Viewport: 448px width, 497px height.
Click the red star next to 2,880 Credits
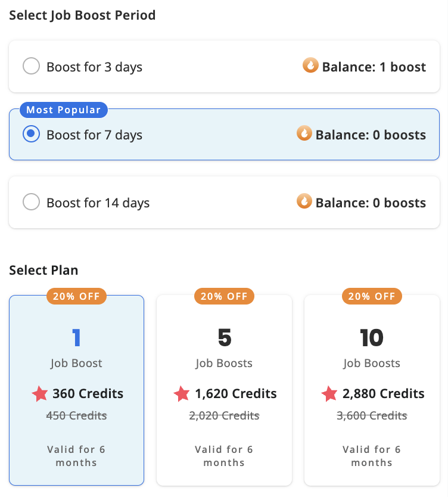coord(329,394)
